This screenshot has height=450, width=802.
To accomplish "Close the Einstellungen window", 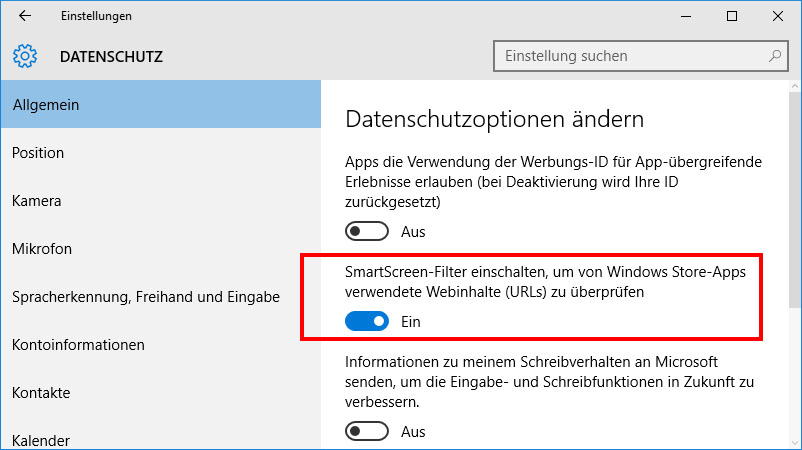I will click(778, 16).
